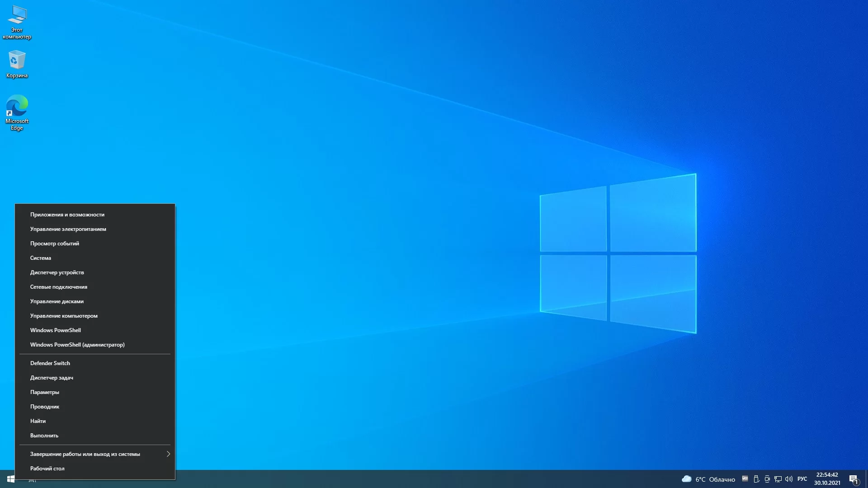Click the Windows Start button
The height and width of the screenshot is (488, 868).
point(11,479)
